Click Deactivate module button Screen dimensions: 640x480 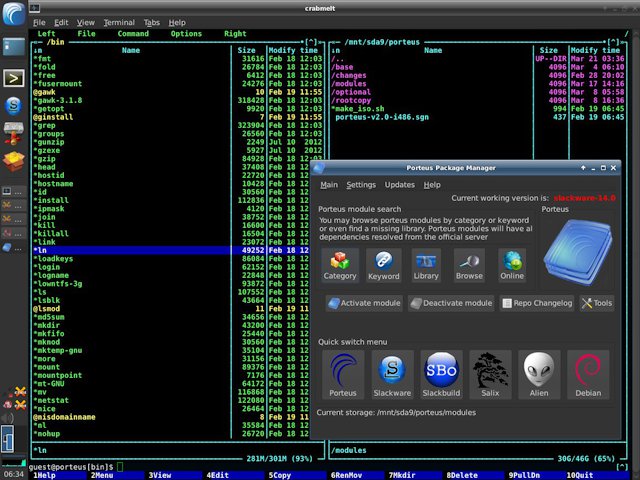pyautogui.click(x=451, y=303)
